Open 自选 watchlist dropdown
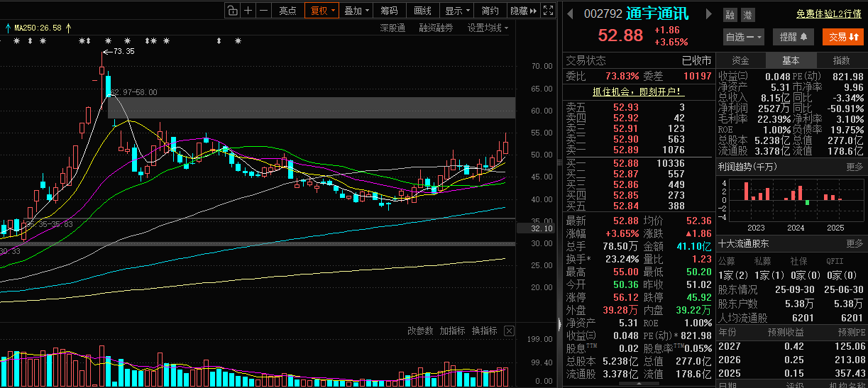 (x=744, y=37)
